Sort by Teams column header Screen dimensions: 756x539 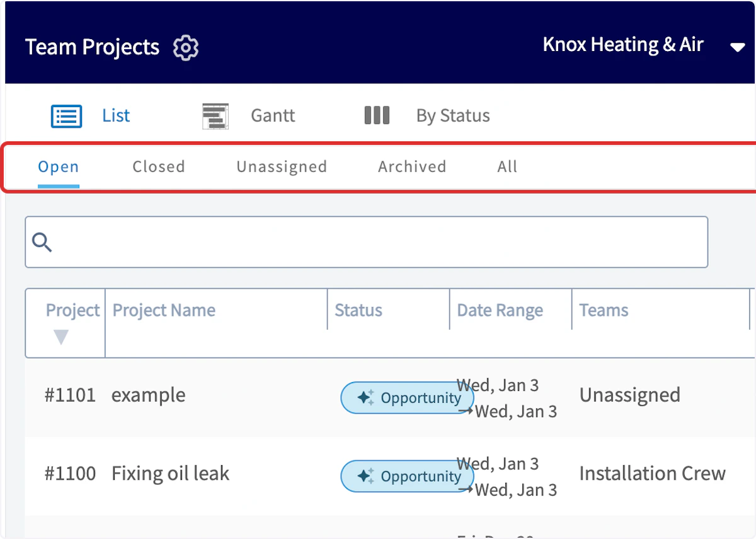pyautogui.click(x=604, y=310)
